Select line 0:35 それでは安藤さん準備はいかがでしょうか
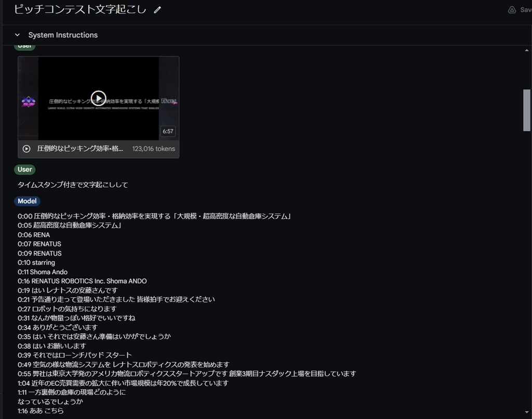Screen dimensions: 532x419 [x=94, y=336]
